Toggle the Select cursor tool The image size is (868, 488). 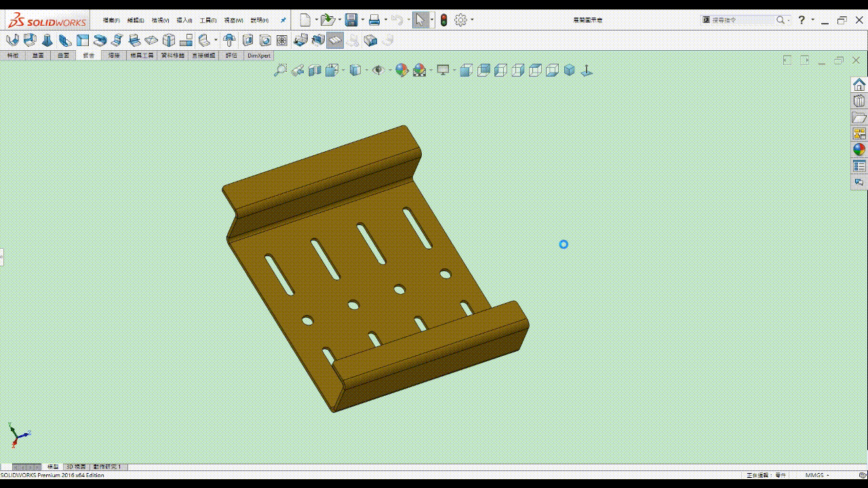tap(420, 20)
